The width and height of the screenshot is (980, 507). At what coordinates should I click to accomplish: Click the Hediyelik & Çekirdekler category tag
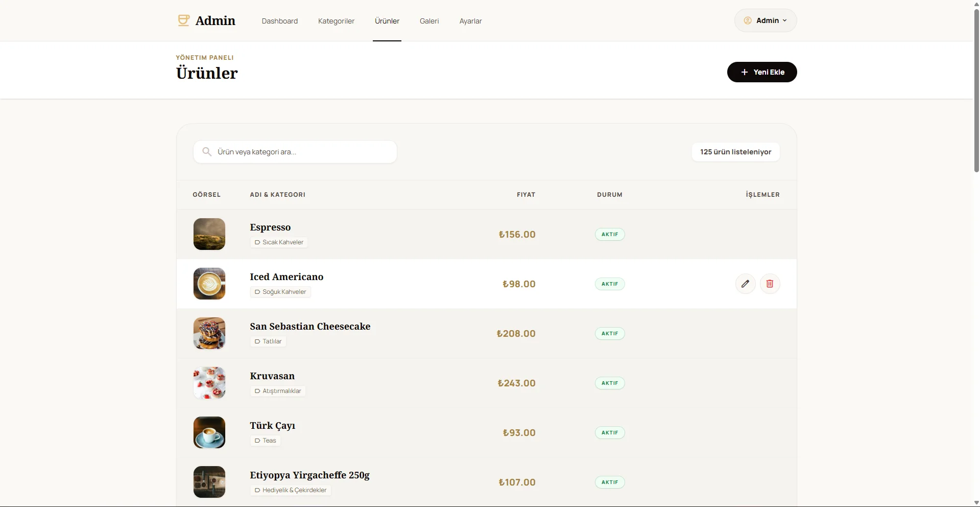(291, 490)
